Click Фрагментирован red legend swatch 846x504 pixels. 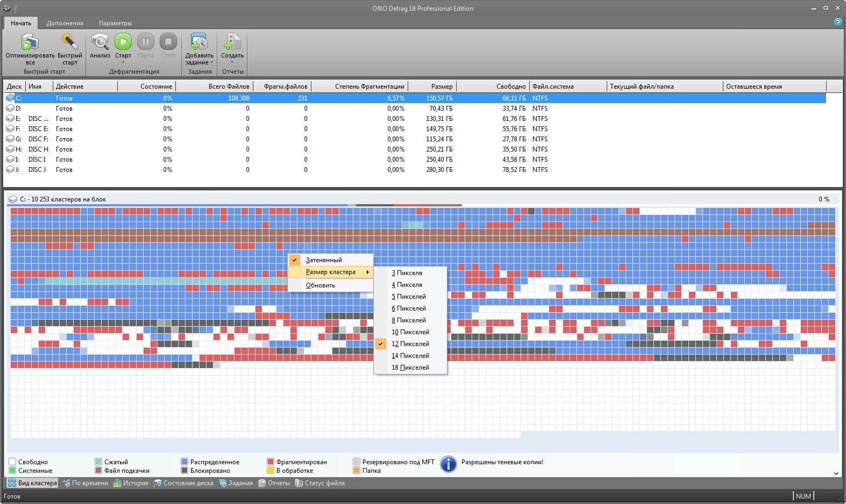click(x=271, y=462)
